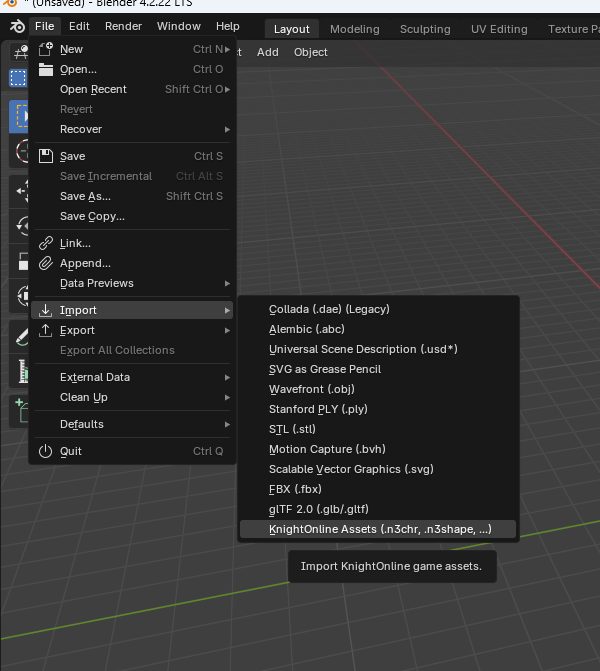Expand the Open Recent submenu
Screen dimensions: 600x671
[227, 89]
